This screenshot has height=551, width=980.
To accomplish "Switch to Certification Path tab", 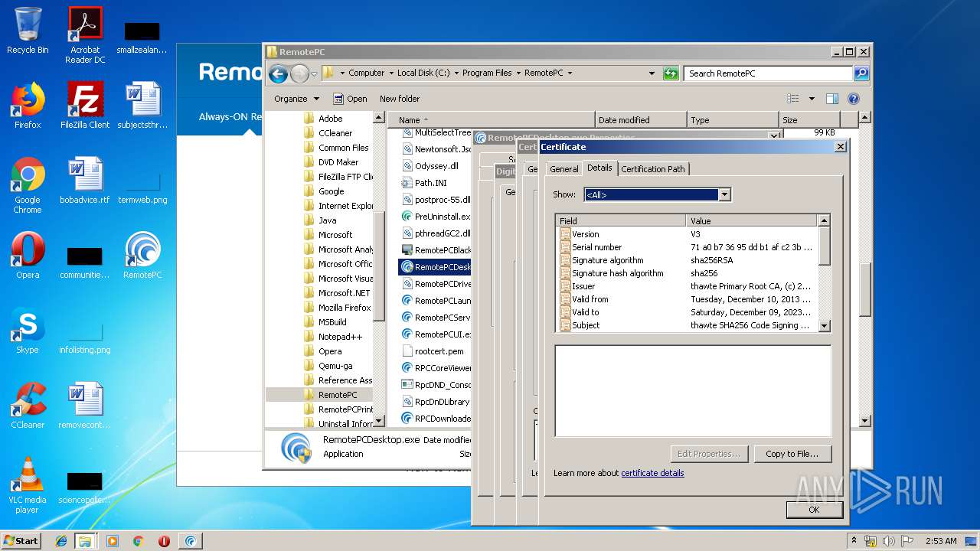I will coord(653,169).
